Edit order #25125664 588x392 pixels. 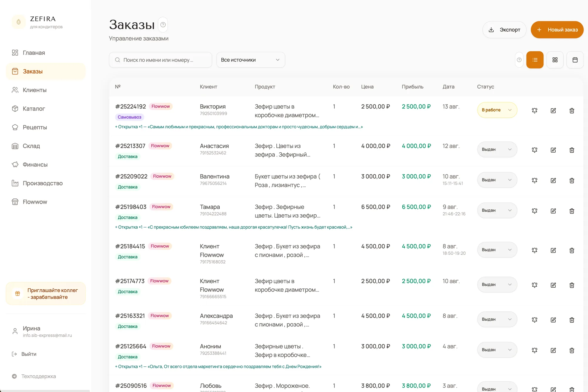[553, 350]
